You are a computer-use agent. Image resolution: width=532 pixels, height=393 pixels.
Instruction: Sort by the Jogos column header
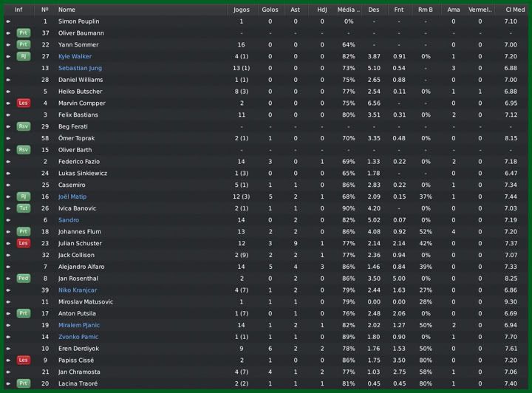241,10
